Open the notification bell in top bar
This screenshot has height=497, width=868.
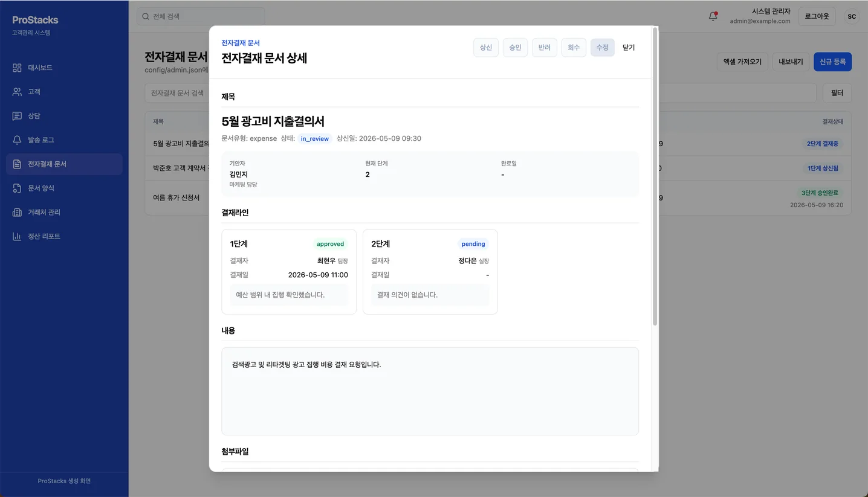click(x=713, y=16)
